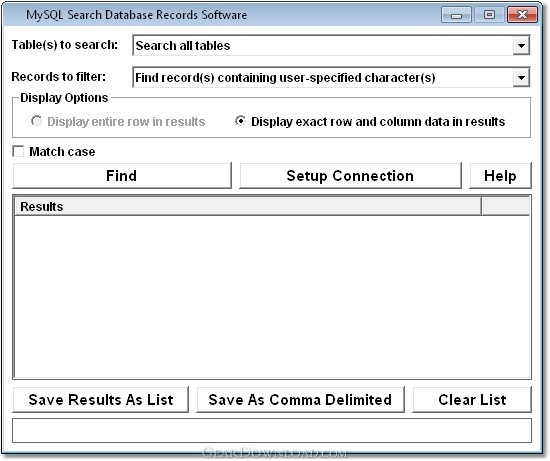Minimize the MySQL Search window
This screenshot has height=461, width=550.
coord(456,15)
